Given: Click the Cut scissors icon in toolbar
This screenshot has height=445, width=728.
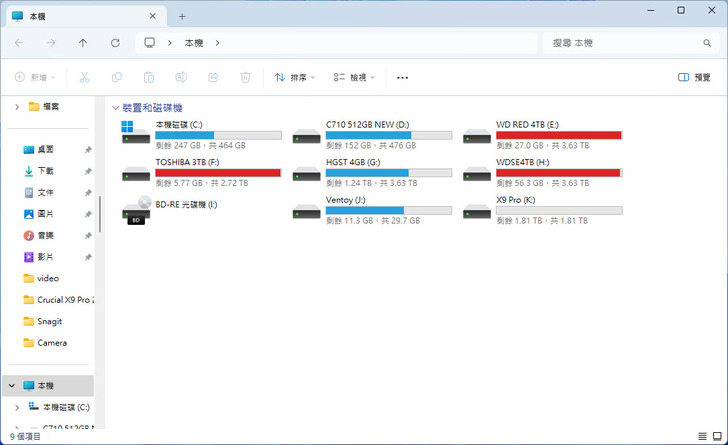Looking at the screenshot, I should coord(85,77).
